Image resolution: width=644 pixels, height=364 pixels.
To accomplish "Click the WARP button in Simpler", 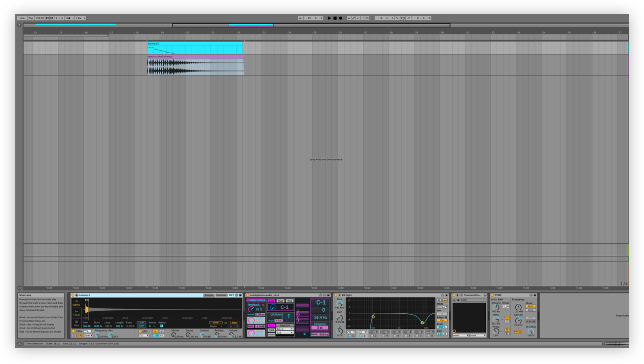I will tap(216, 323).
